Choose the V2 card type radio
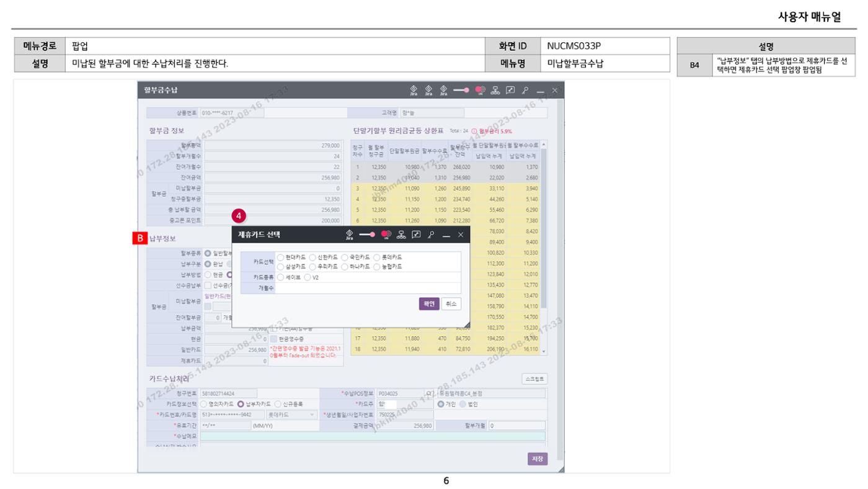The width and height of the screenshot is (868, 489). pyautogui.click(x=308, y=277)
